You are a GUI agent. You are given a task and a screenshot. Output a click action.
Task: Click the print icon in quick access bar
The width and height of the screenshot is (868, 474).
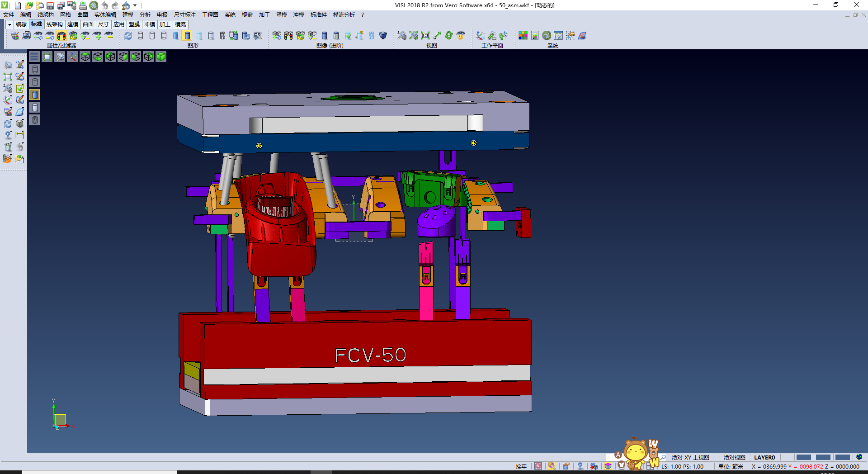pyautogui.click(x=83, y=5)
